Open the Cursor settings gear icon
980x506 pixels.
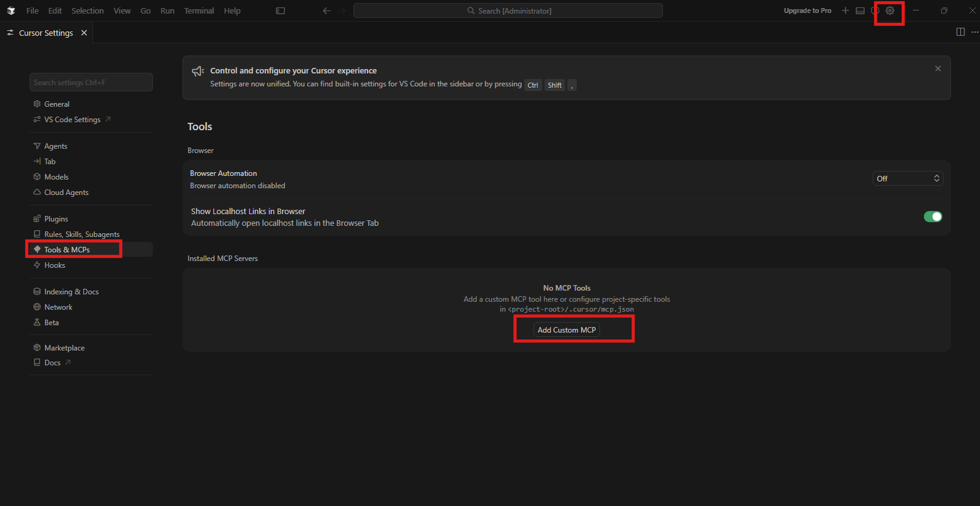tap(889, 10)
